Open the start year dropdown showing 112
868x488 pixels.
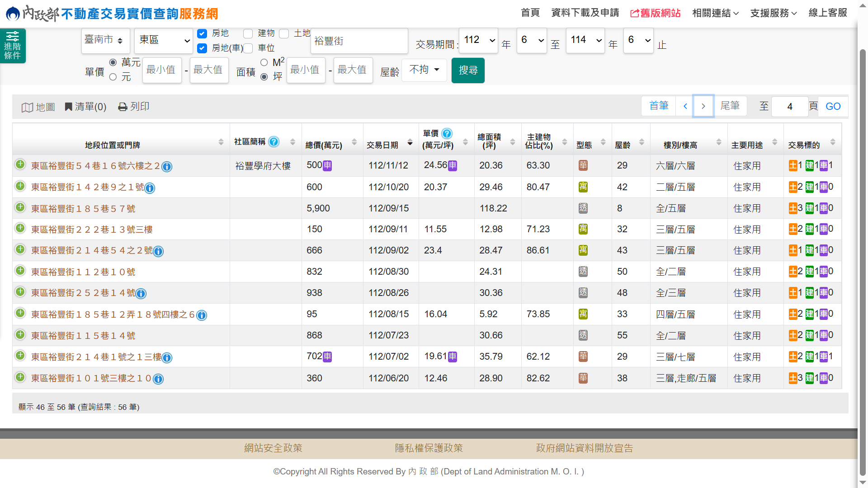point(478,41)
